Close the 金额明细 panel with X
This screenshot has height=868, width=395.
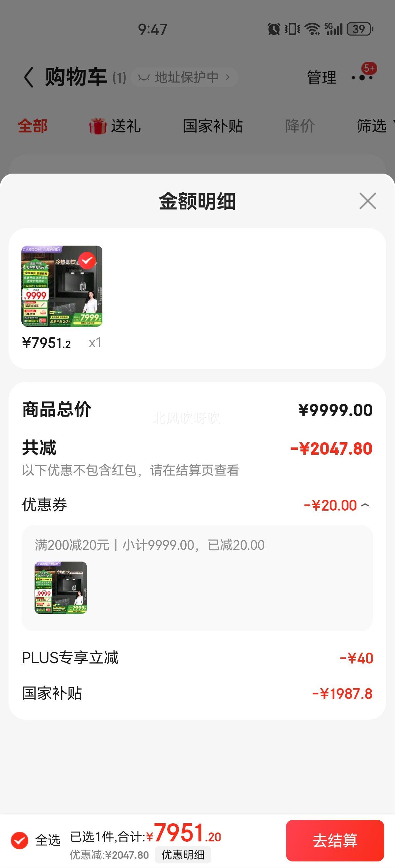click(x=368, y=201)
